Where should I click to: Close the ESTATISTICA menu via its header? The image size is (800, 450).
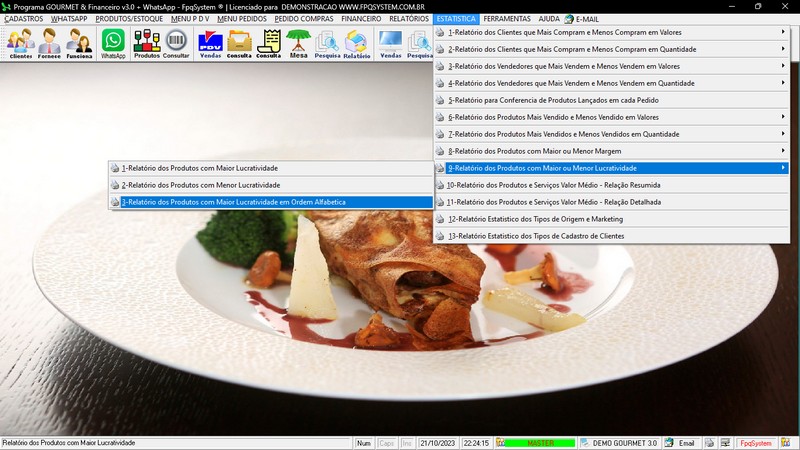[456, 19]
